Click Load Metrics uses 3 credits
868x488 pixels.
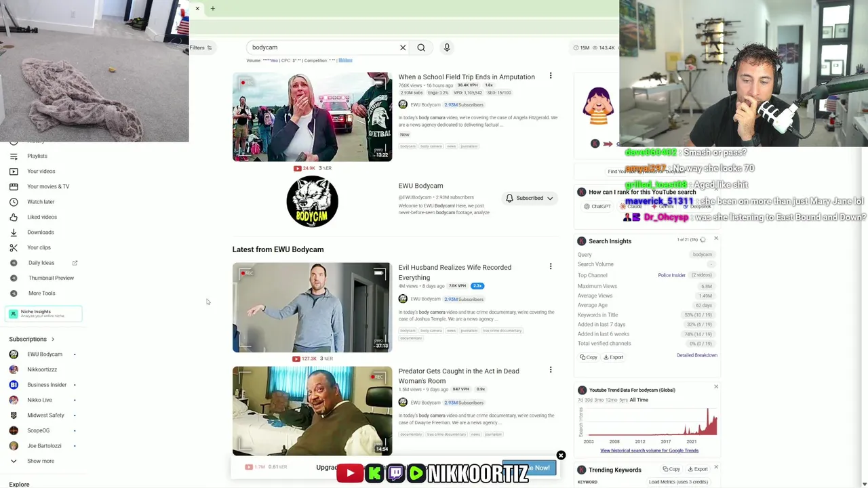pos(678,482)
